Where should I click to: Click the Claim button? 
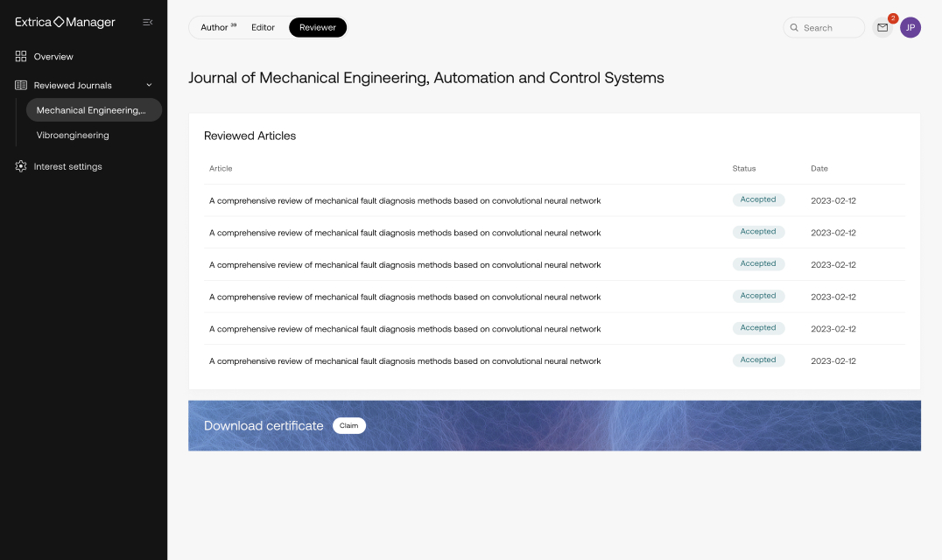click(x=349, y=425)
